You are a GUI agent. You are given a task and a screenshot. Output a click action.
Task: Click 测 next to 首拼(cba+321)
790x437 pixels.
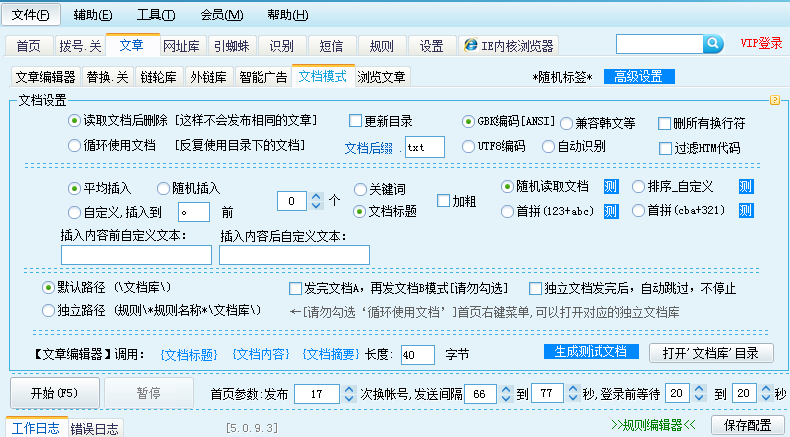coord(746,211)
